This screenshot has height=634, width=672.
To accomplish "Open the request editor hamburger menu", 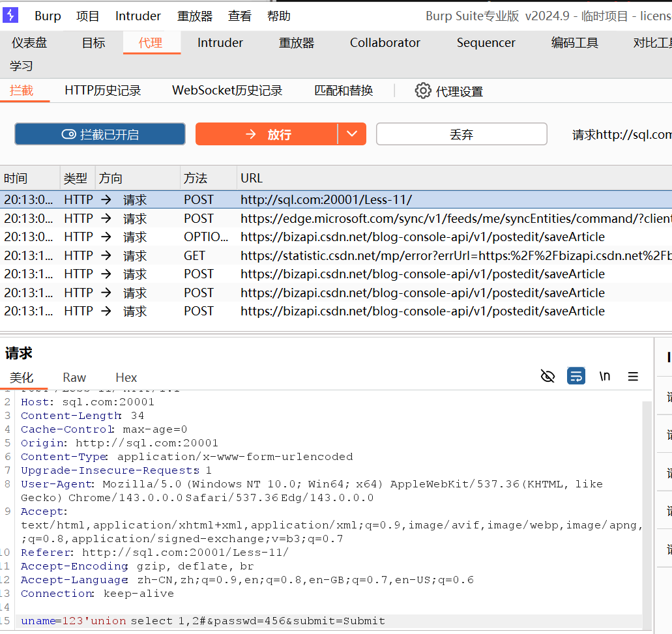I will tap(633, 376).
